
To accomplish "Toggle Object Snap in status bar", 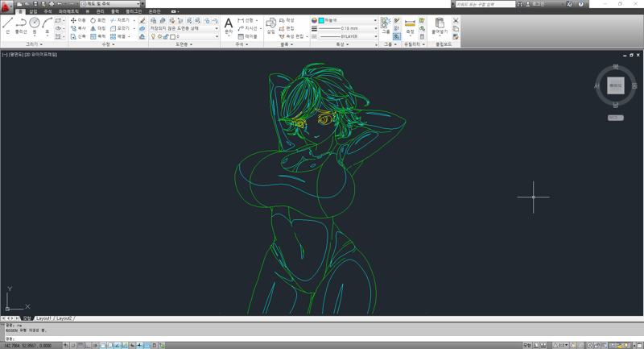I will point(103,346).
